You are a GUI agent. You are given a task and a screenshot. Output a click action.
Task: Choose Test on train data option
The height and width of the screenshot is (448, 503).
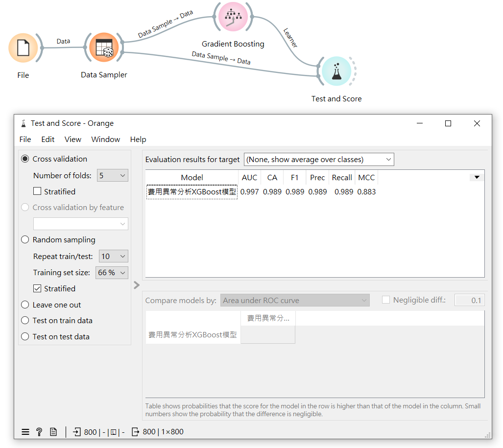click(x=25, y=320)
